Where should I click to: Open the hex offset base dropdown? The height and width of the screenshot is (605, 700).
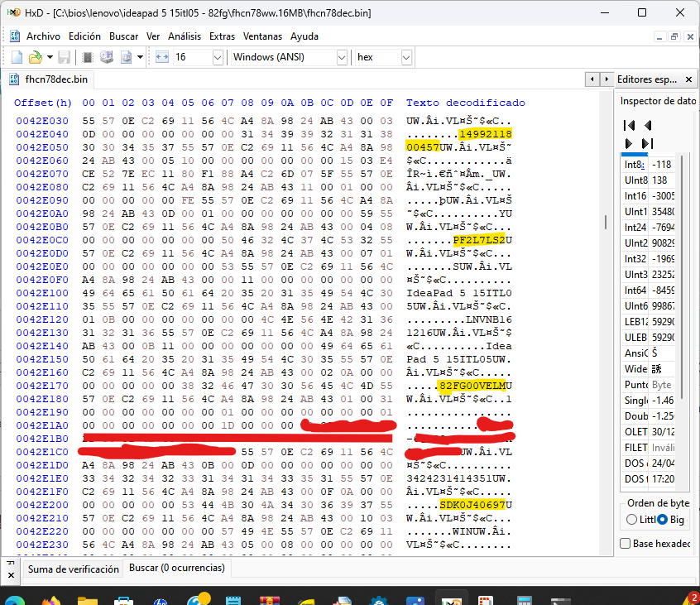[x=406, y=57]
